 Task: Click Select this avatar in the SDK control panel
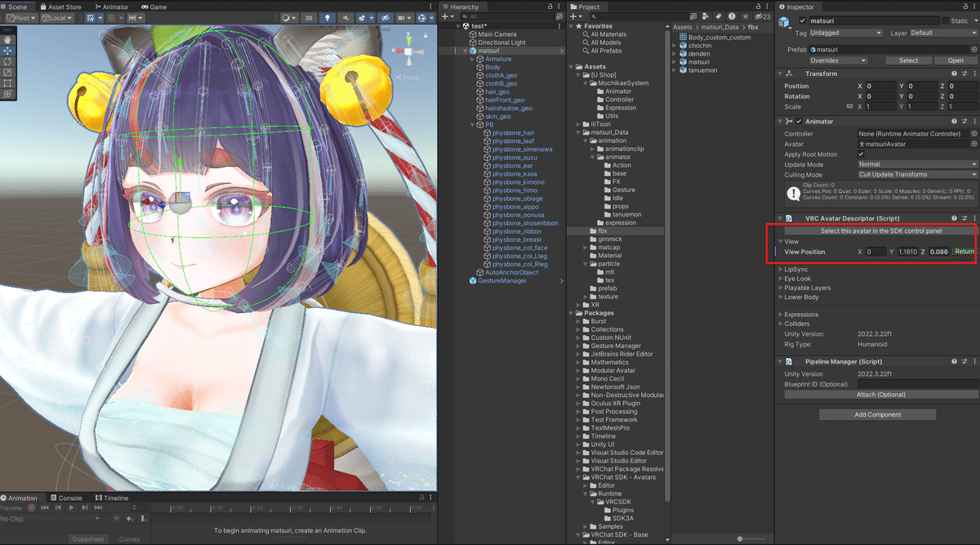click(x=880, y=230)
